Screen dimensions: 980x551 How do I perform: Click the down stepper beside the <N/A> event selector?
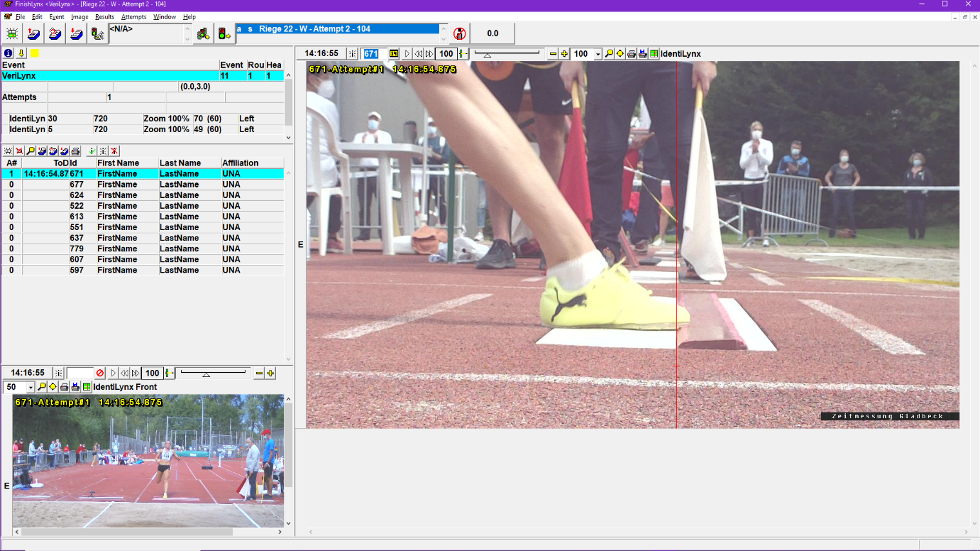point(187,39)
